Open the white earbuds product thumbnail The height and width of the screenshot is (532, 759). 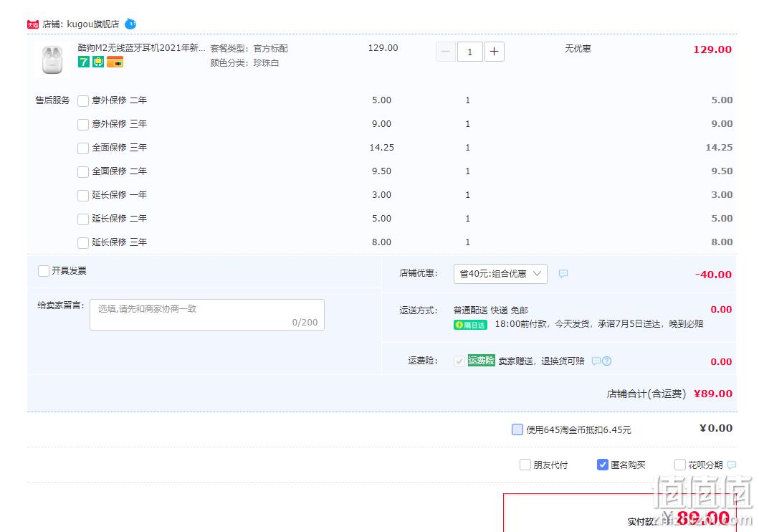point(52,60)
